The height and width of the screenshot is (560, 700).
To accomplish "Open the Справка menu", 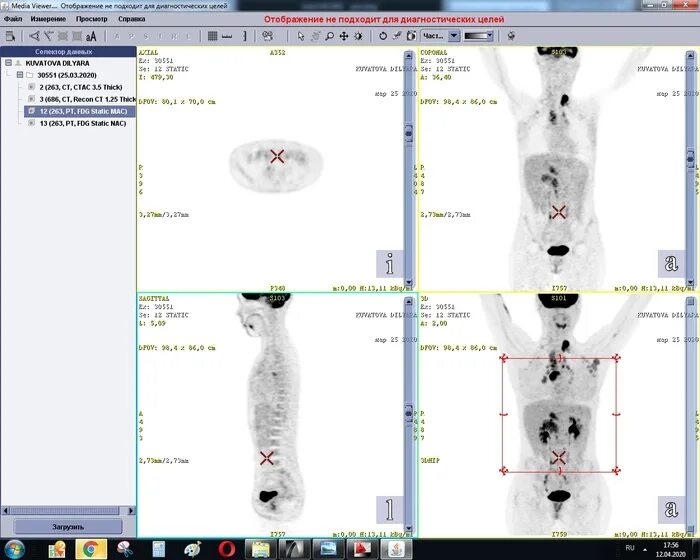I will (132, 19).
